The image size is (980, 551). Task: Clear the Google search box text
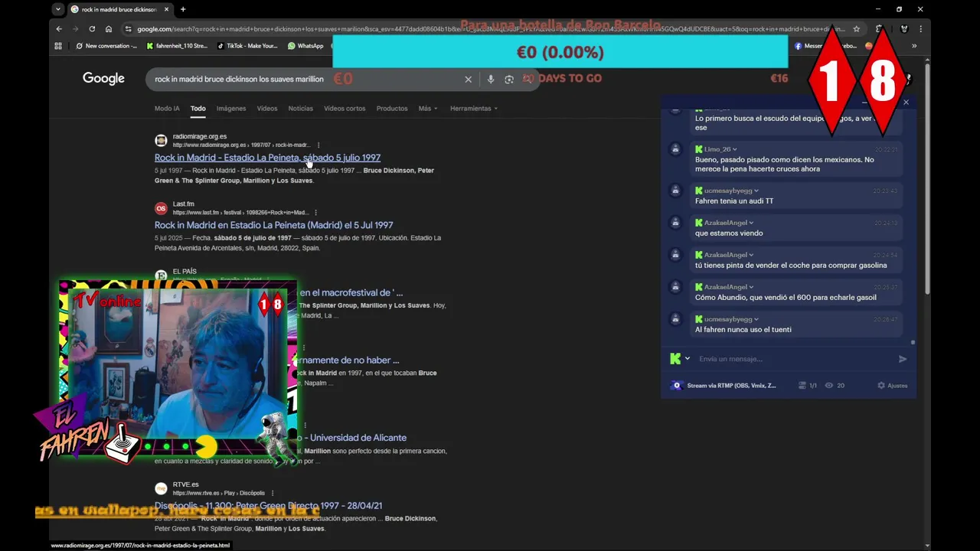point(469,79)
